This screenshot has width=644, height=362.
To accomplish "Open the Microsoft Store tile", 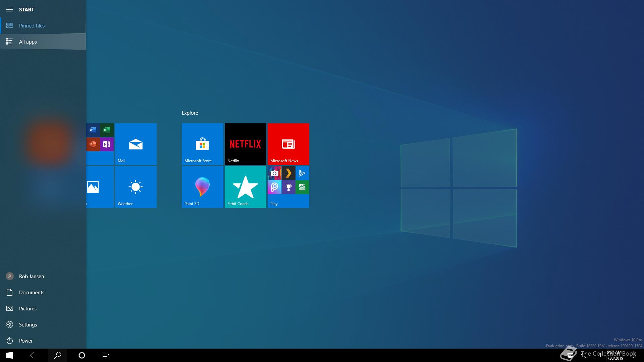I will coord(203,144).
